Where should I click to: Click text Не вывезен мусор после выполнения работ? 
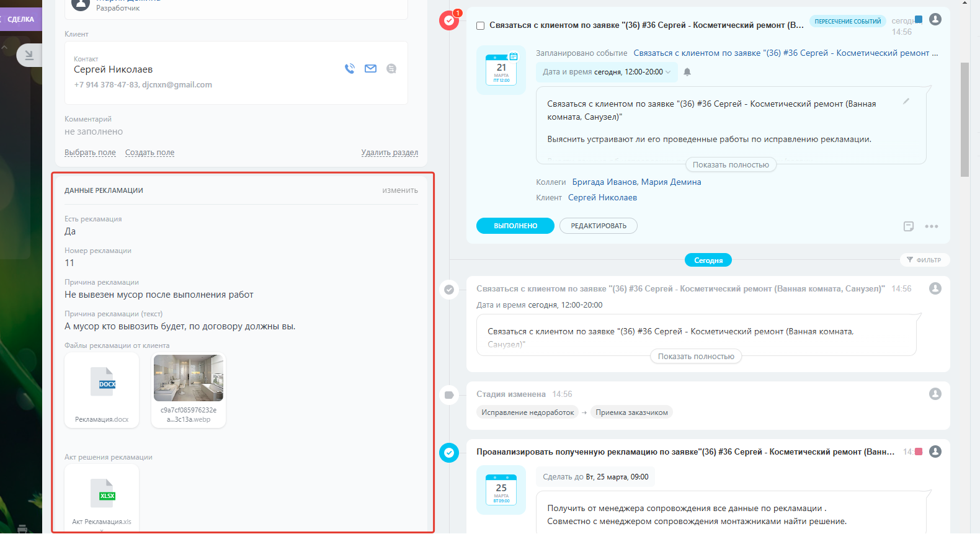tap(159, 295)
